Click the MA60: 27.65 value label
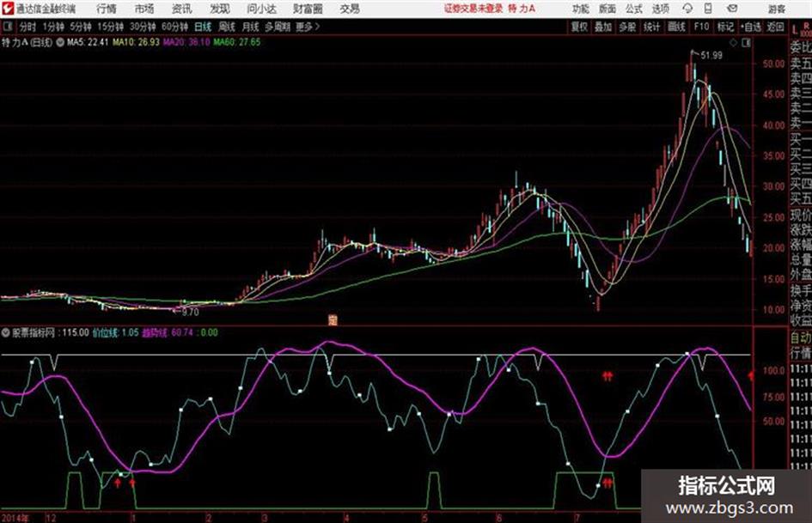812x523 pixels. coord(237,42)
